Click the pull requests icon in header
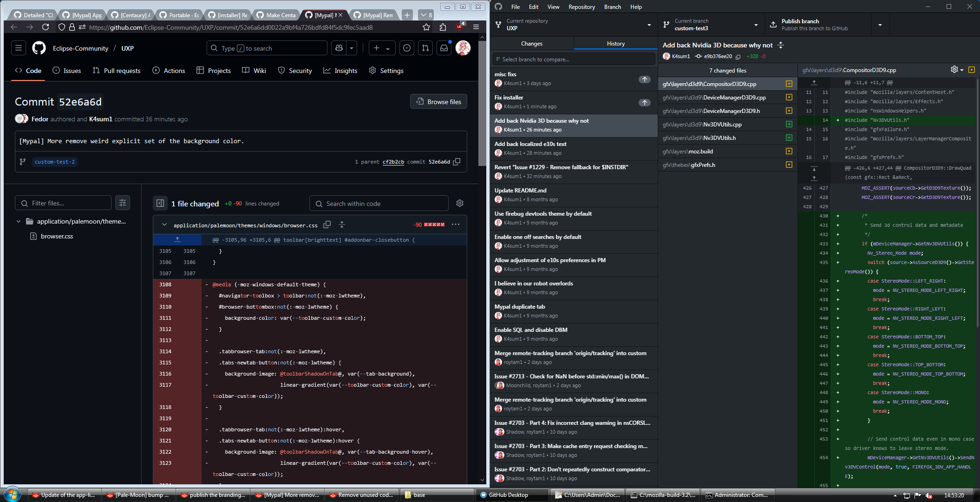The image size is (980, 502). click(x=425, y=48)
